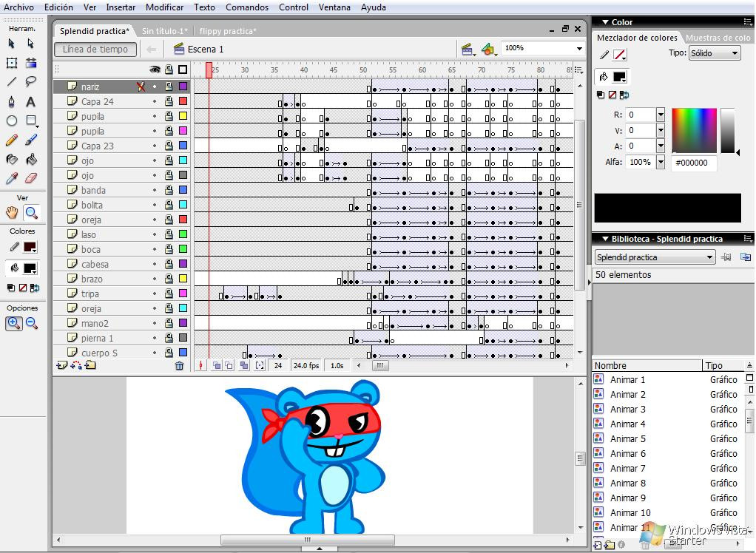Viewport: 756px width, 553px height.
Task: Open the edit symbols icon
Action: click(488, 49)
